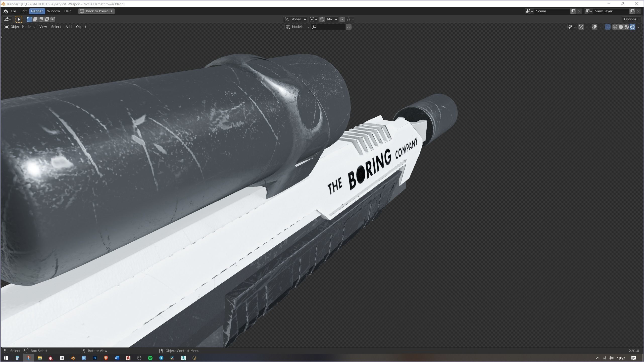Open the Object Mode dropdown
The height and width of the screenshot is (362, 644).
pos(20,27)
